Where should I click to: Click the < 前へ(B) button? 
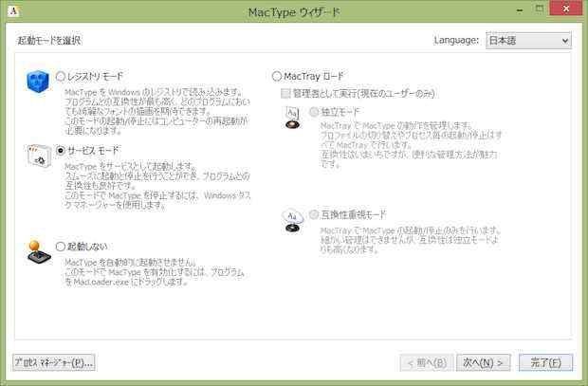424,362
